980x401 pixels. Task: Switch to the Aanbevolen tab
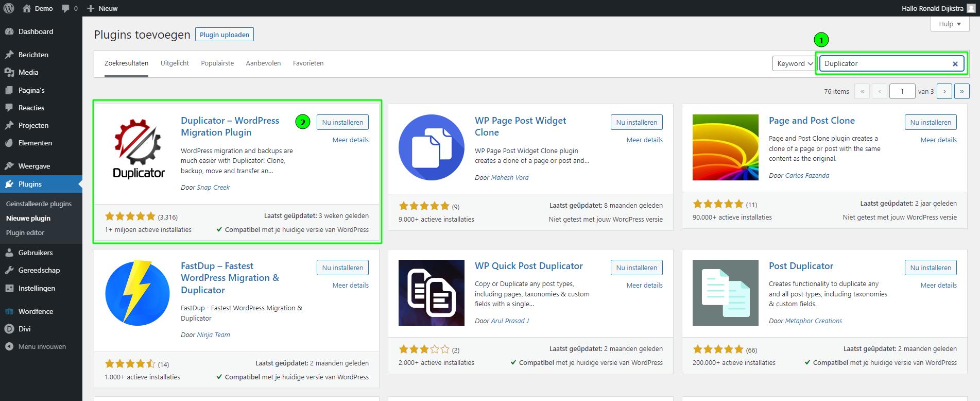click(x=263, y=63)
